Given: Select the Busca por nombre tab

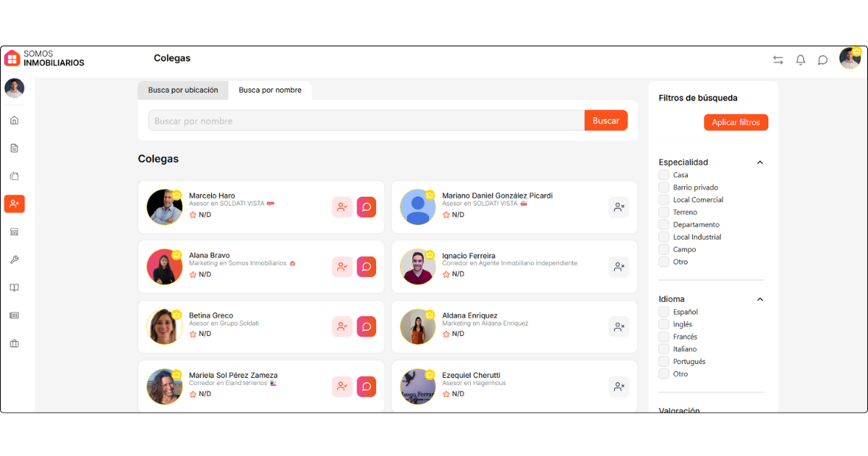Looking at the screenshot, I should (270, 90).
